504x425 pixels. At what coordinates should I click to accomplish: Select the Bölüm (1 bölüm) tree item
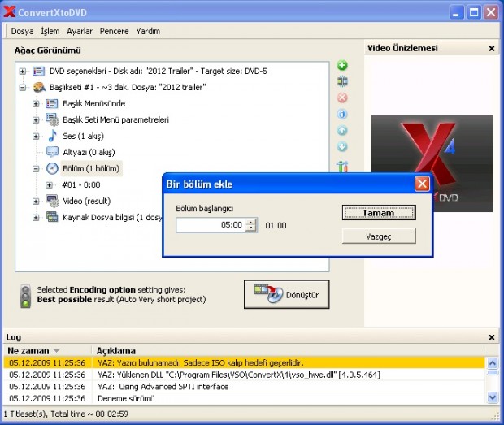pos(91,168)
